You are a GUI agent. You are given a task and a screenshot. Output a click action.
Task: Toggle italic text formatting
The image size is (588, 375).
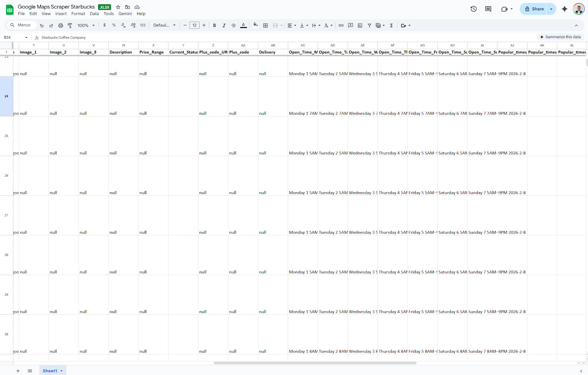224,25
